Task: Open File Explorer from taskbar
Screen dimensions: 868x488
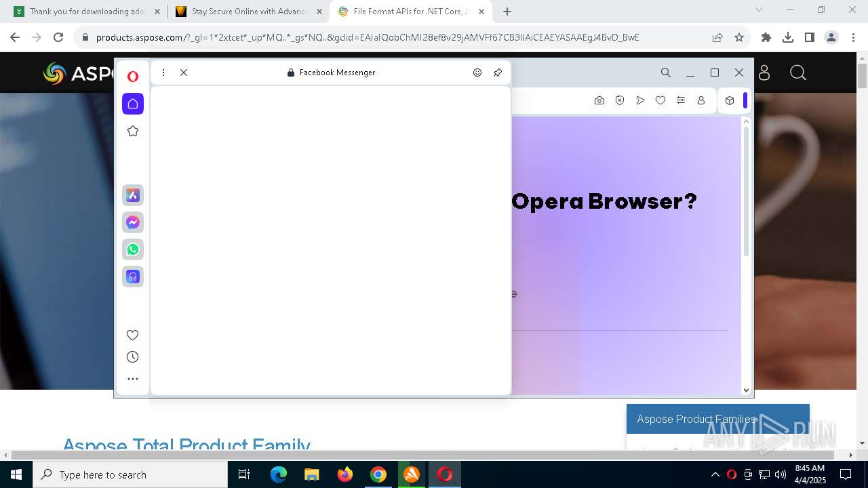Action: (312, 474)
